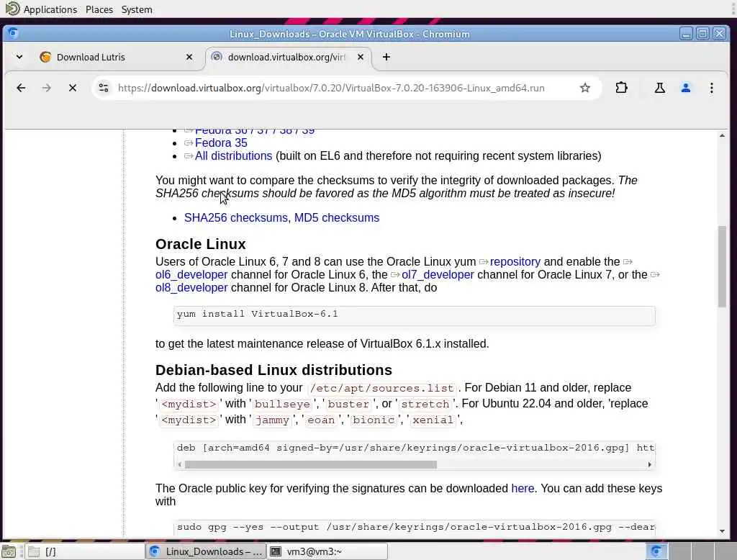737x560 pixels.
Task: Click /etc/apt/sources.list code text
Action: pyautogui.click(x=381, y=389)
